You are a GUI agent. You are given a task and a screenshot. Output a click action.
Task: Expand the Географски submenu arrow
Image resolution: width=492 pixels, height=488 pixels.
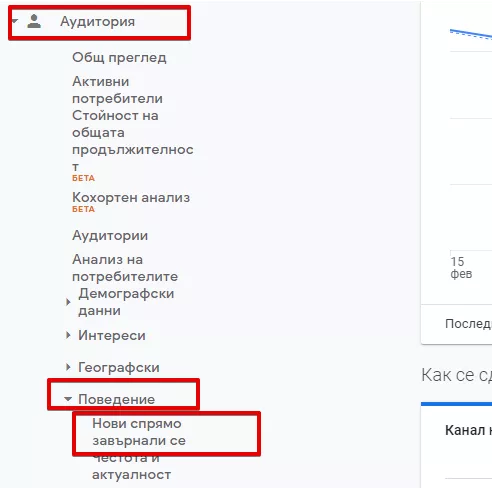click(68, 367)
